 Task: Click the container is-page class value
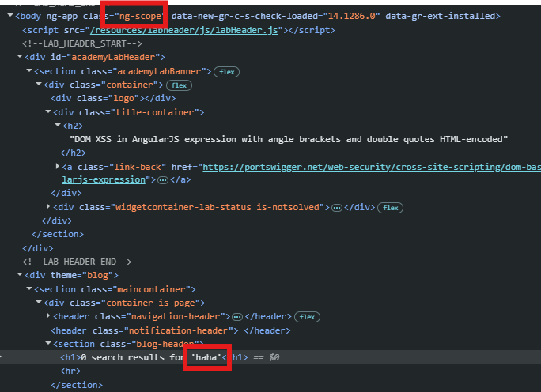[x=151, y=303]
